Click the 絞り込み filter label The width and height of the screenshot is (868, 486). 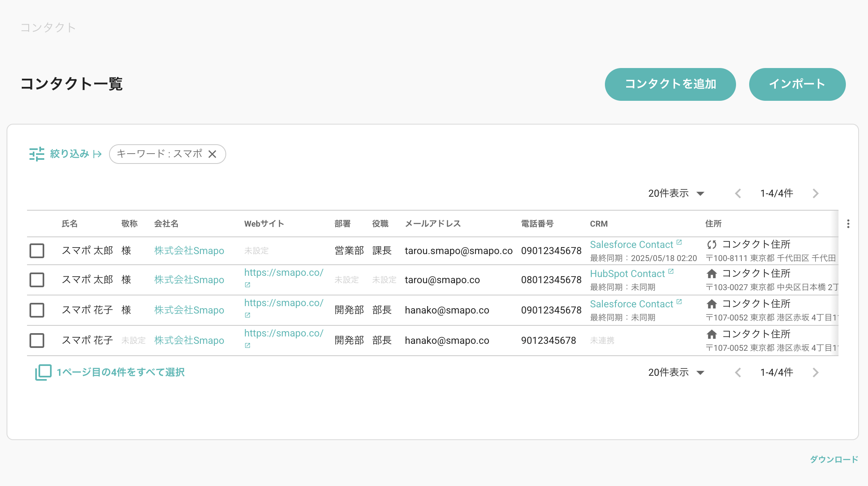pyautogui.click(x=69, y=154)
